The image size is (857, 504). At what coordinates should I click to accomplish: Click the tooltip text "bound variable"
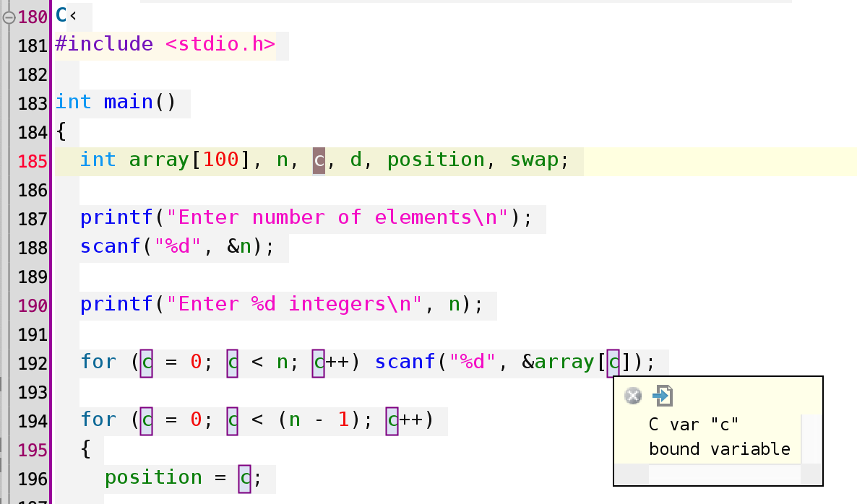pyautogui.click(x=719, y=449)
